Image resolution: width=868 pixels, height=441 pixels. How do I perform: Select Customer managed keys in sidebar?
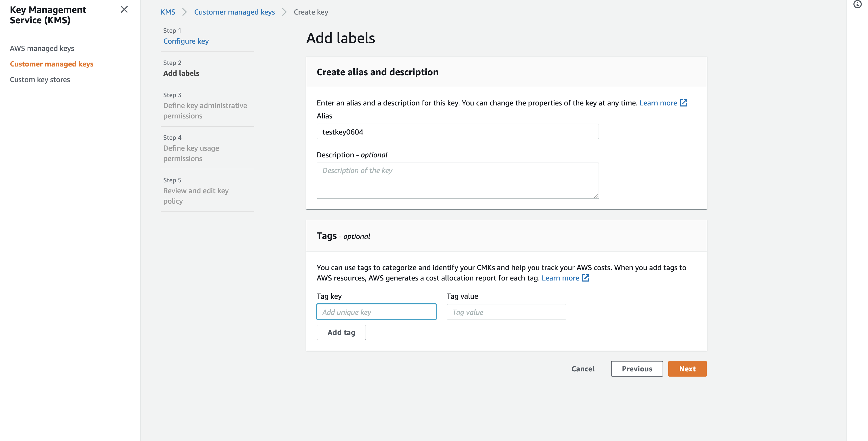(51, 64)
